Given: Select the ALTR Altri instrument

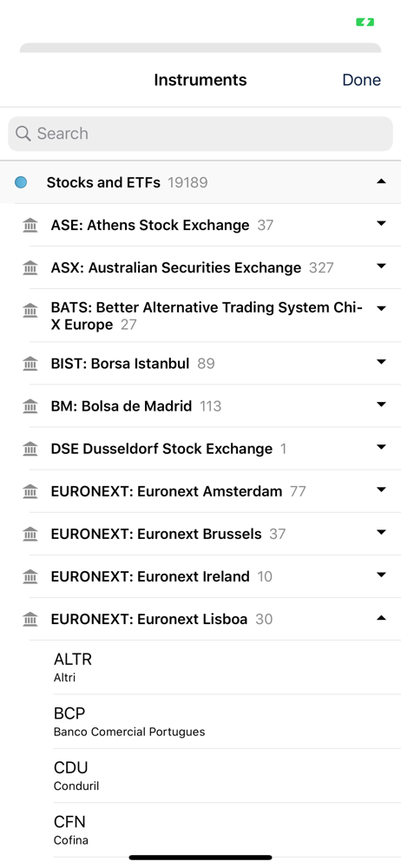Looking at the screenshot, I should pos(227,667).
